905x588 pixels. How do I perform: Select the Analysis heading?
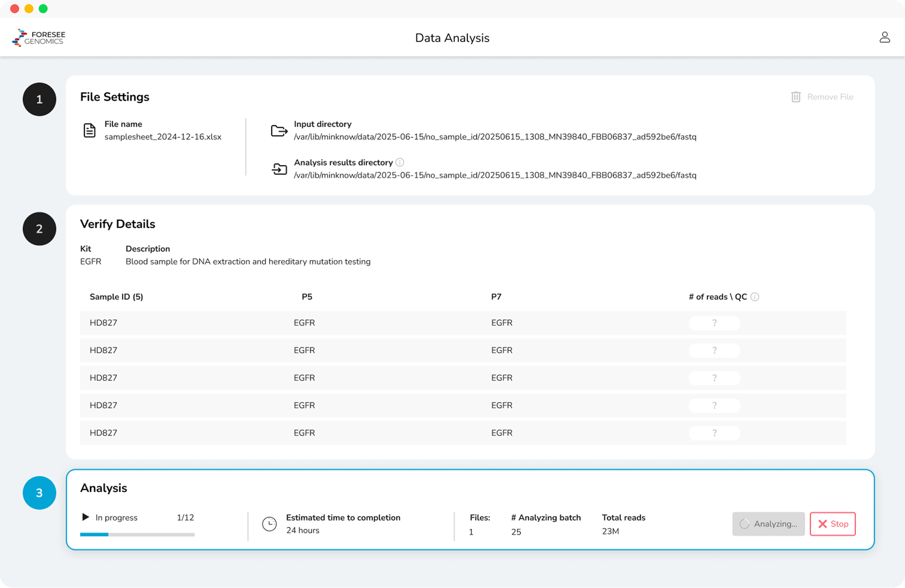coord(104,488)
